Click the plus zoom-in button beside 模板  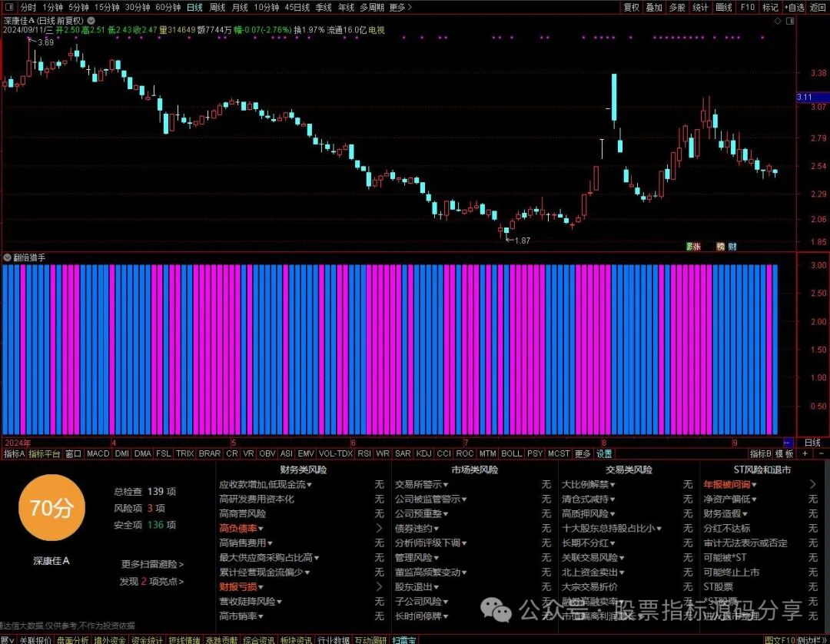coord(805,453)
